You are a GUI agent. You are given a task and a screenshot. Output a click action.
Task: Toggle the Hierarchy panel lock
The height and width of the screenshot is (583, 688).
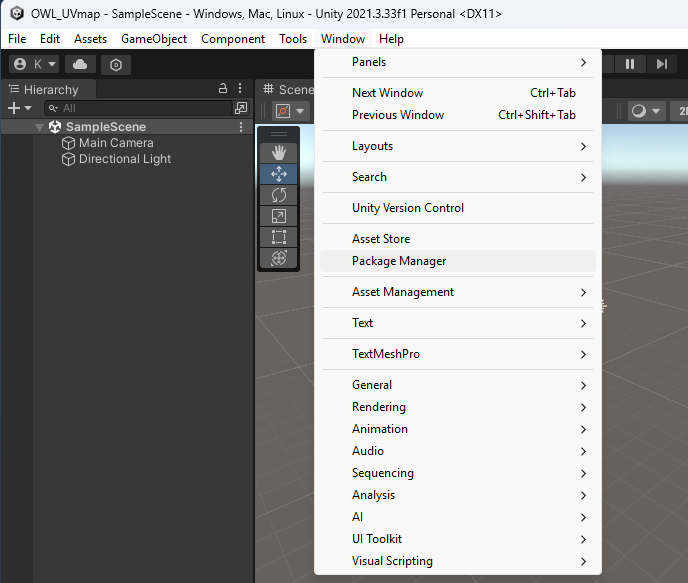click(223, 88)
